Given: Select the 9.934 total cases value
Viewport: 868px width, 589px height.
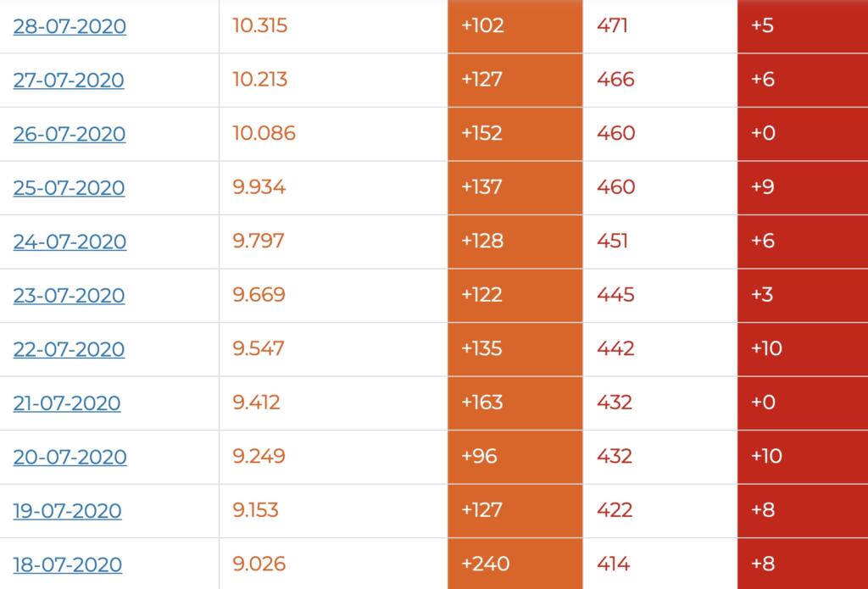Looking at the screenshot, I should [259, 187].
